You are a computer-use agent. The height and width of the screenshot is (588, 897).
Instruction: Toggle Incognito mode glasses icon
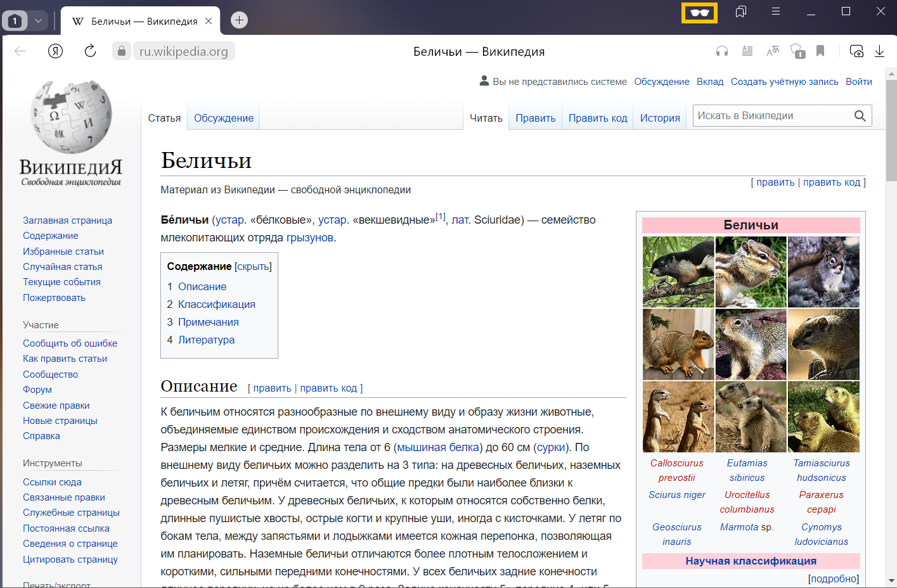[699, 13]
